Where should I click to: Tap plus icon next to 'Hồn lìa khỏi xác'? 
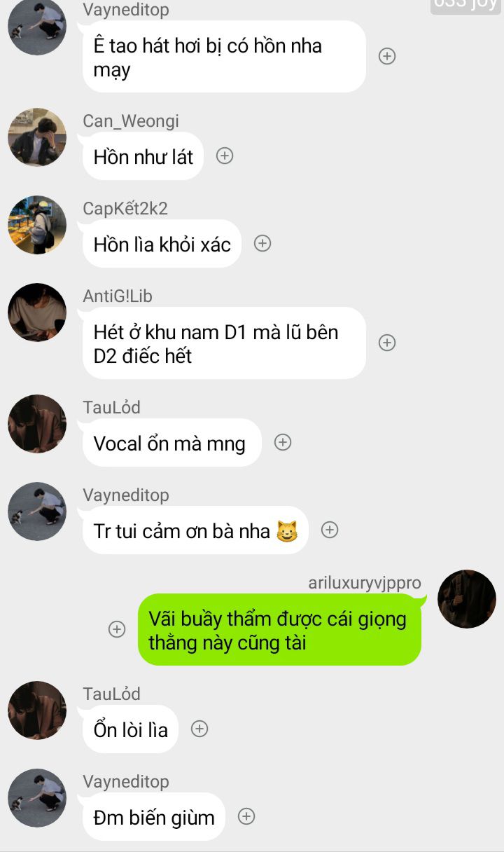pyautogui.click(x=262, y=243)
